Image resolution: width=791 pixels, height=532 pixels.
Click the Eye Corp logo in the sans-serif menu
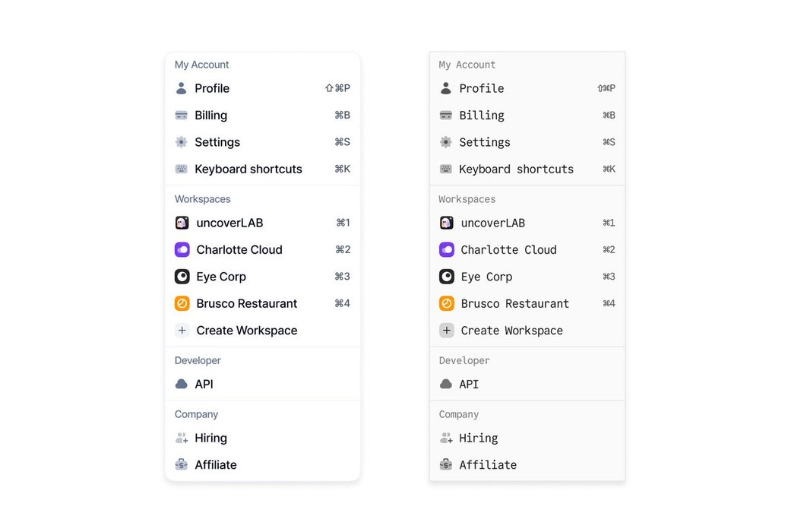[182, 277]
